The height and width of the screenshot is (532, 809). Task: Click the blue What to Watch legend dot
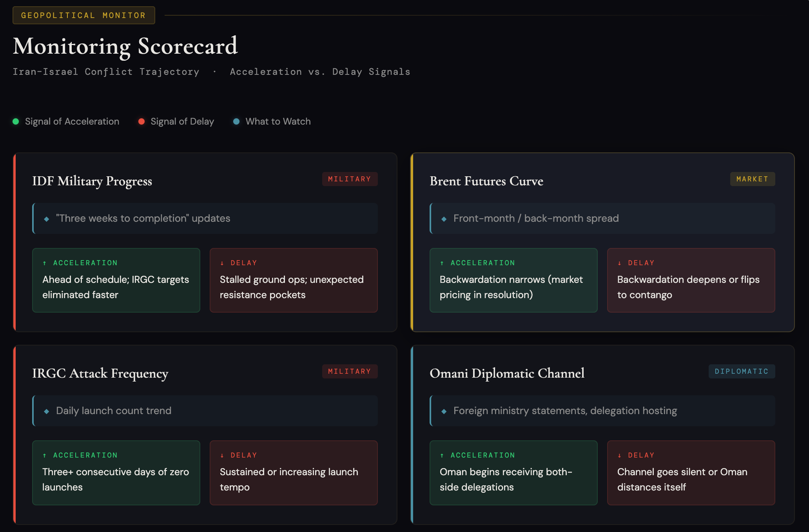point(236,121)
